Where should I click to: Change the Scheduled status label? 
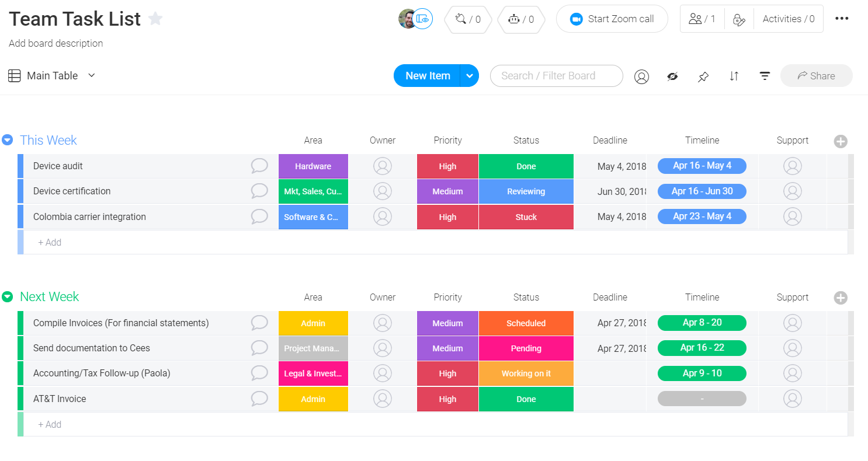click(526, 323)
